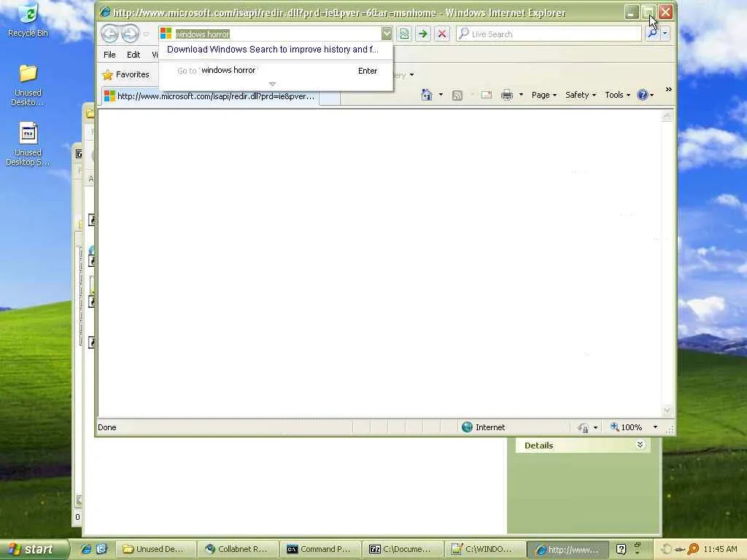This screenshot has height=560, width=747.
Task: Open the recent pages dropdown beside Forward
Action: coord(146,34)
